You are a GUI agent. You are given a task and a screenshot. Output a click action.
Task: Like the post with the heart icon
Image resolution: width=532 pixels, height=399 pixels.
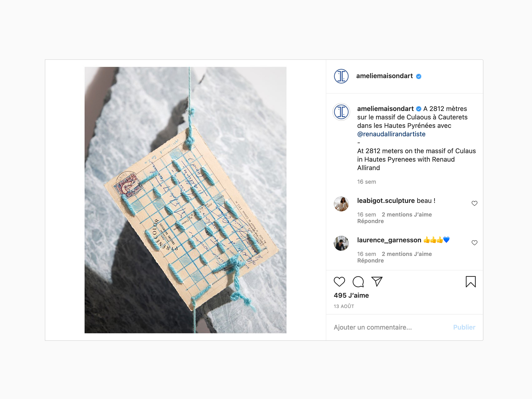[x=339, y=282]
